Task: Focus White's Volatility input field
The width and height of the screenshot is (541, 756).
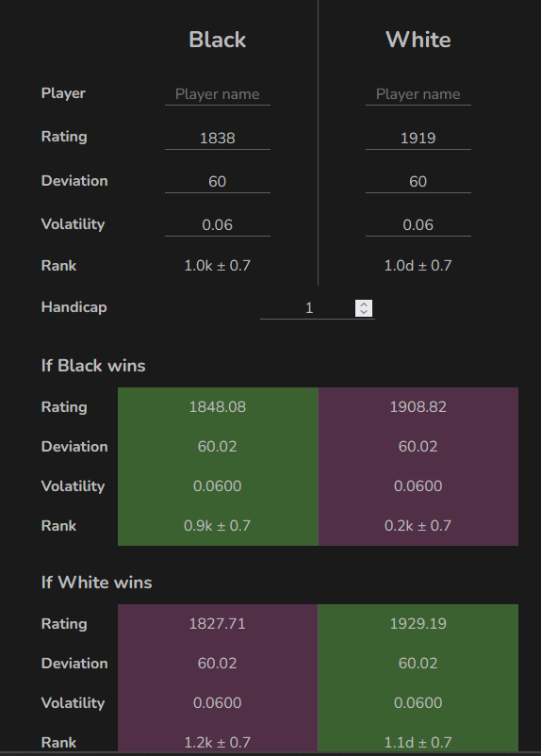Action: click(418, 224)
